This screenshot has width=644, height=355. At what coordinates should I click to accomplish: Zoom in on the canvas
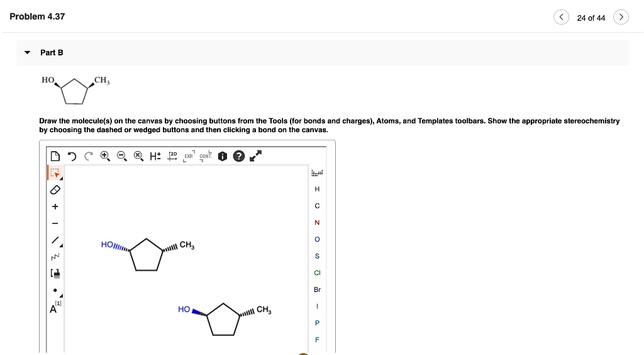click(x=105, y=156)
